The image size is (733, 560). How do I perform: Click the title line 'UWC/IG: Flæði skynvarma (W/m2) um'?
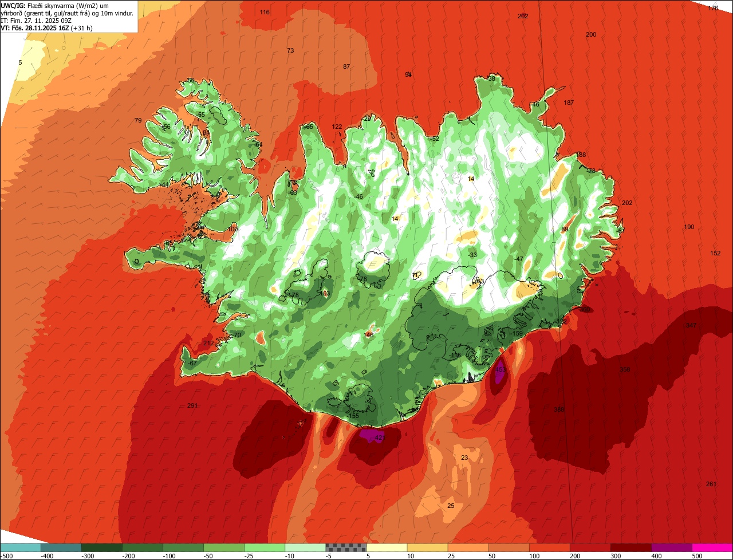(55, 5)
